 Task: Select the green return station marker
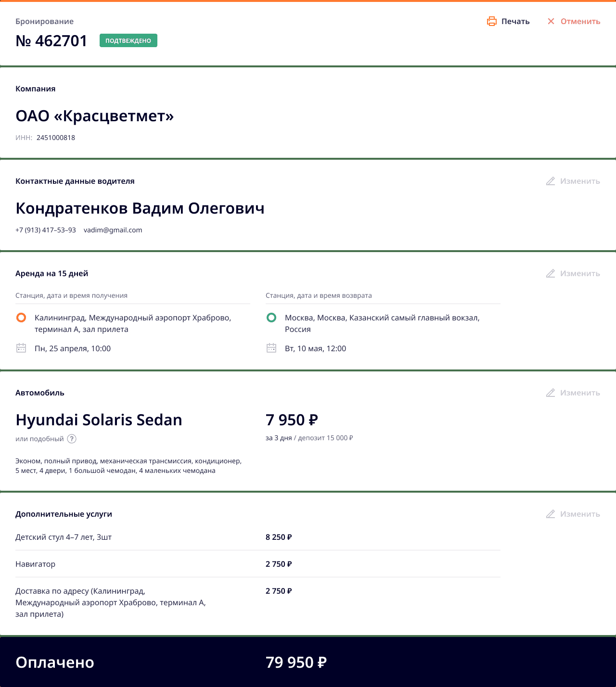(271, 318)
